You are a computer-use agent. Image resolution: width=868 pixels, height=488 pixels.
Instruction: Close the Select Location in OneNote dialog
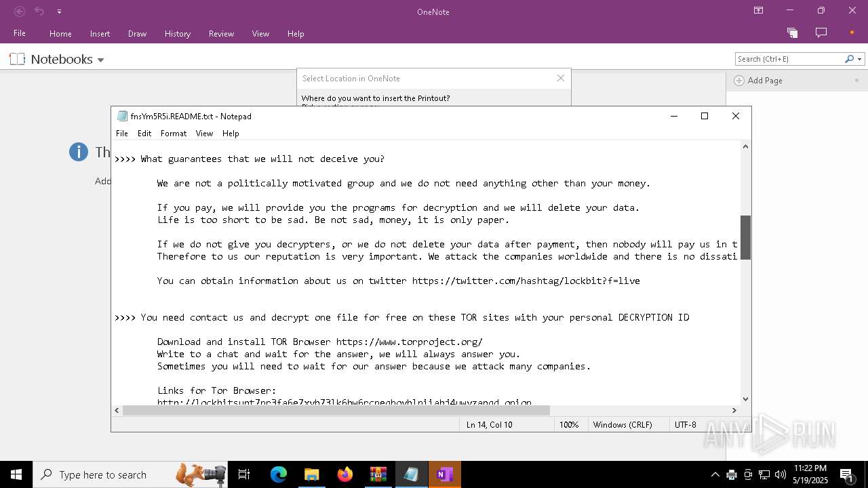click(561, 78)
